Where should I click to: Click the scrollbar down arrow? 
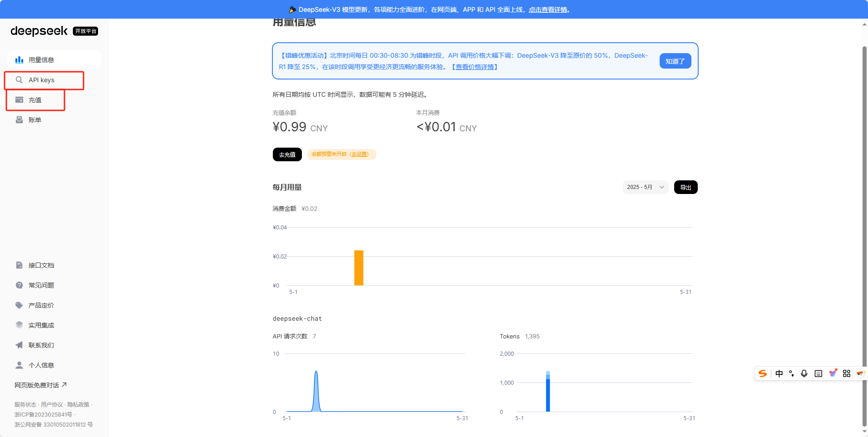[x=864, y=431]
